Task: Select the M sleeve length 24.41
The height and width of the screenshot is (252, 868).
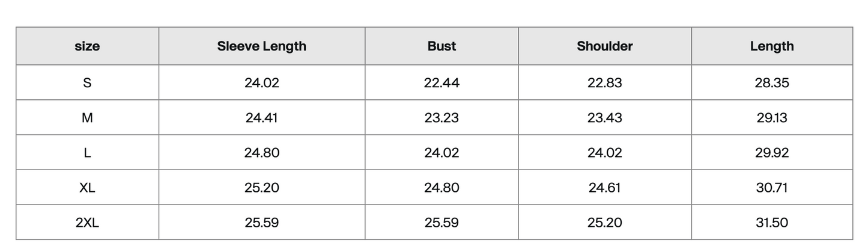Action: [x=262, y=118]
